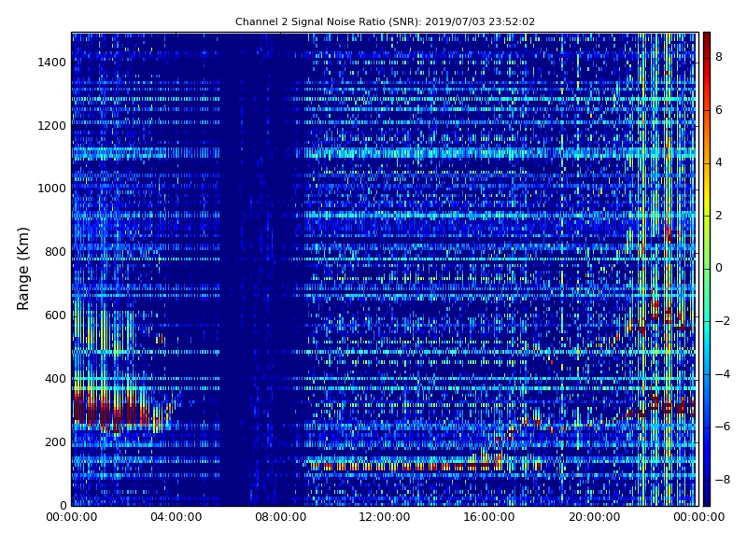Click the plot title 'Channel 2 Signal Noise Ratio (SNR)'
Image resolution: width=747 pixels, height=560 pixels.
pyautogui.click(x=328, y=21)
